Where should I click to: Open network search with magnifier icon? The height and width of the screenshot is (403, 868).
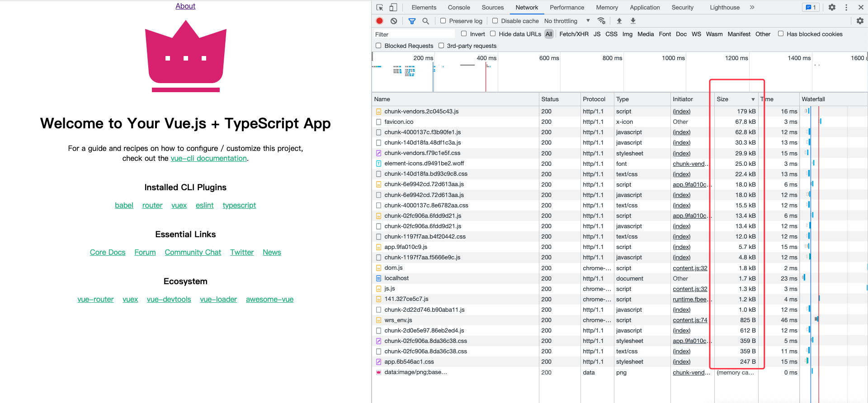click(x=425, y=21)
